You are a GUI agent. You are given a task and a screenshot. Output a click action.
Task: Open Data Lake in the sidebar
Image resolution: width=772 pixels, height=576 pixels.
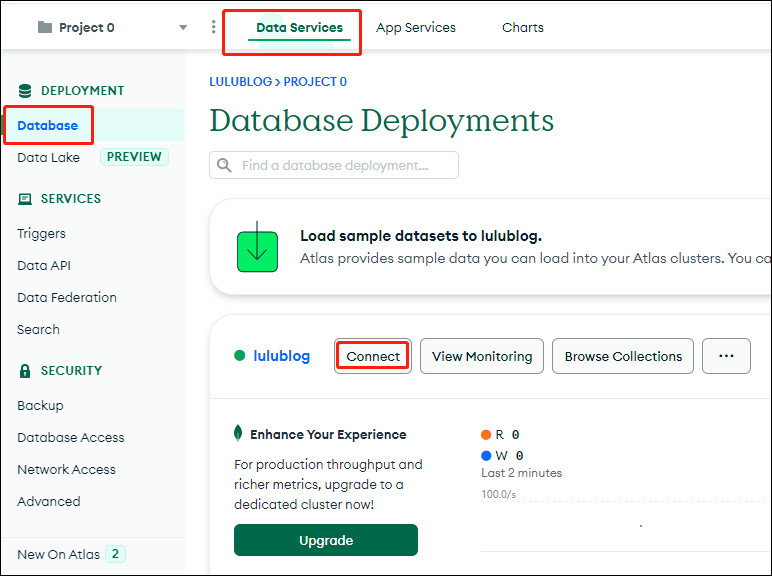pyautogui.click(x=48, y=158)
